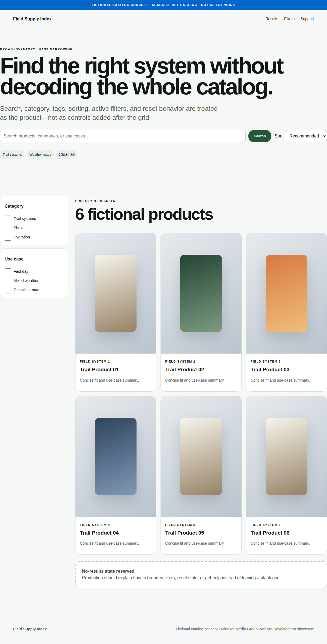Open the Results nav link

tap(272, 19)
